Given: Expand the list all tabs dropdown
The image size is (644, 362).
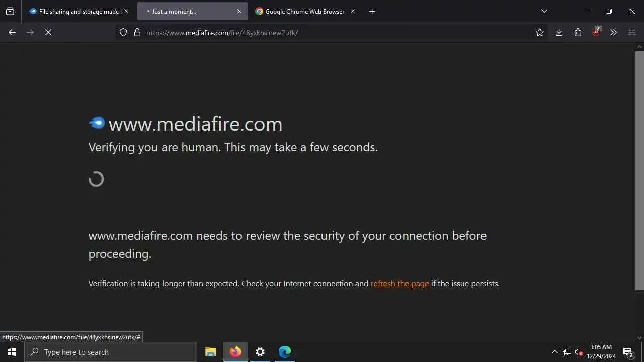Looking at the screenshot, I should click(x=544, y=11).
